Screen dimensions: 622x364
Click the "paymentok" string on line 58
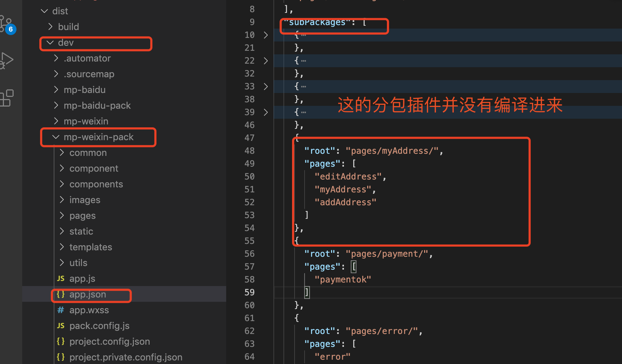343,280
